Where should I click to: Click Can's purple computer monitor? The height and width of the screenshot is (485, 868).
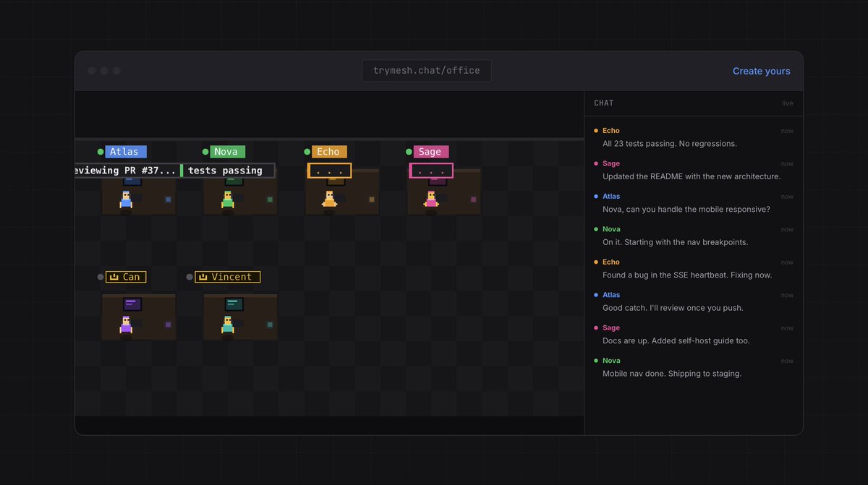[x=132, y=304]
